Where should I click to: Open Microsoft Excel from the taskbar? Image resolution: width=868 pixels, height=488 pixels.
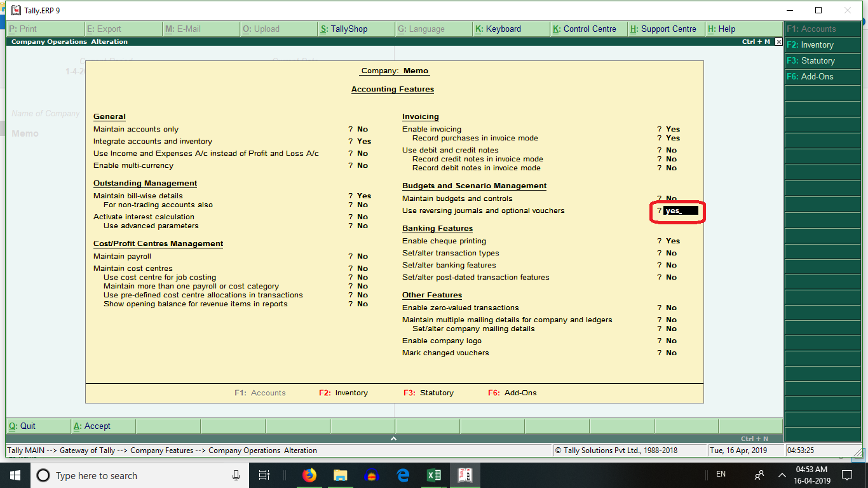(434, 475)
